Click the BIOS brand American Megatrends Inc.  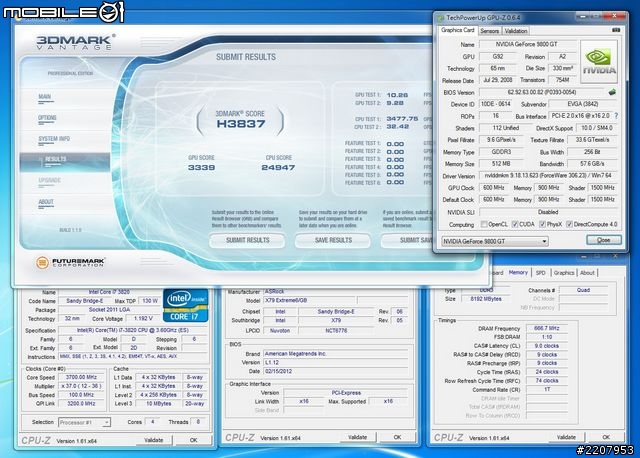336,354
